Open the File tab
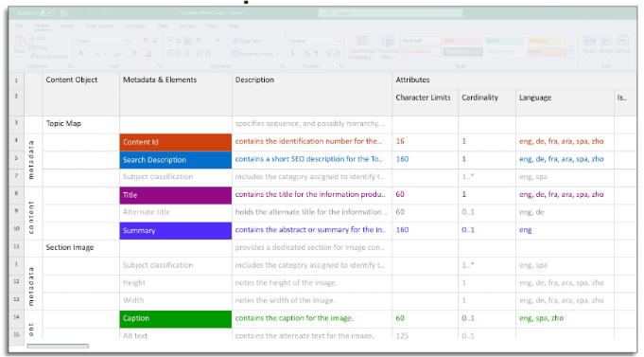Screen dimensions: 644x357 pos(19,26)
